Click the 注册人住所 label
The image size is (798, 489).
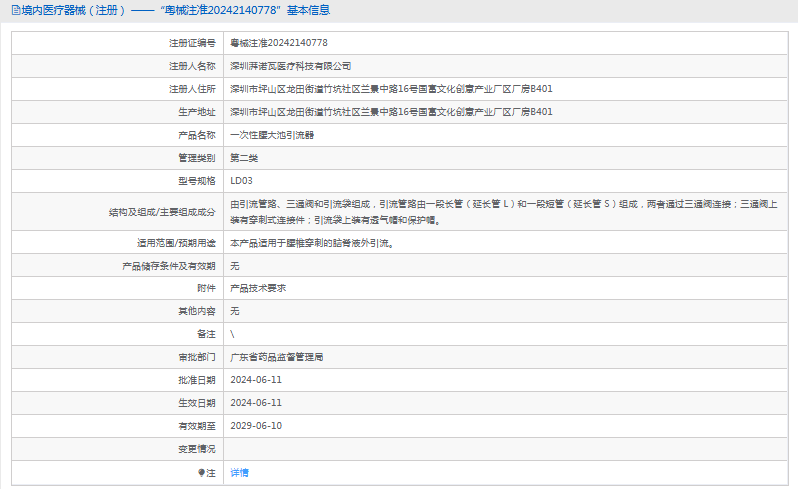192,89
